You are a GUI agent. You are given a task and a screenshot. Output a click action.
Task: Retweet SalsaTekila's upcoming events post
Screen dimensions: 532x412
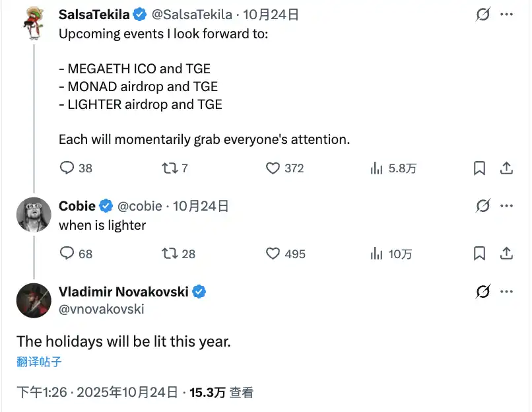pyautogui.click(x=170, y=168)
